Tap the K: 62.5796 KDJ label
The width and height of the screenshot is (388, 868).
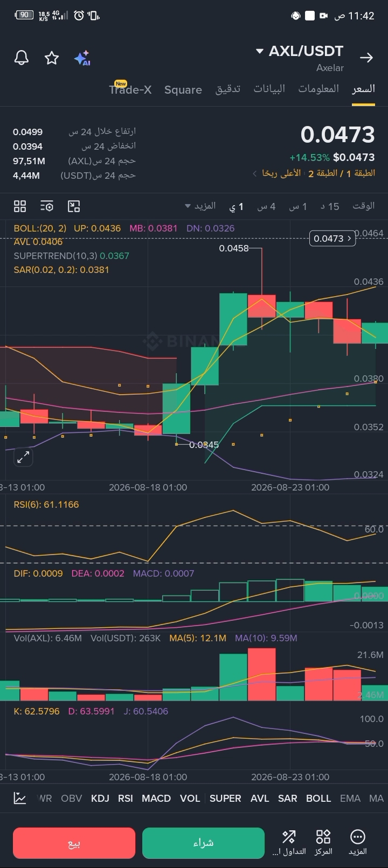(x=37, y=711)
